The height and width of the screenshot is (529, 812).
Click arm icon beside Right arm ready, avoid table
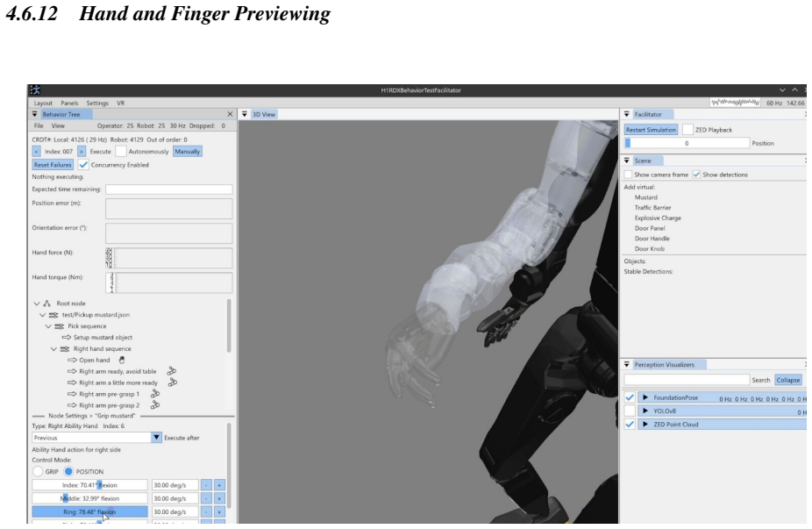click(171, 371)
